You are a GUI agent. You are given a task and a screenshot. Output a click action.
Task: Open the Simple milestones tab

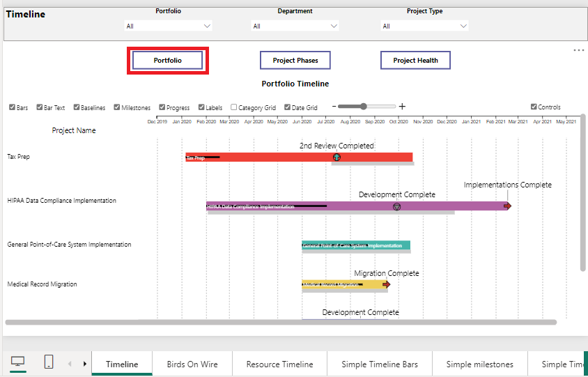click(479, 364)
